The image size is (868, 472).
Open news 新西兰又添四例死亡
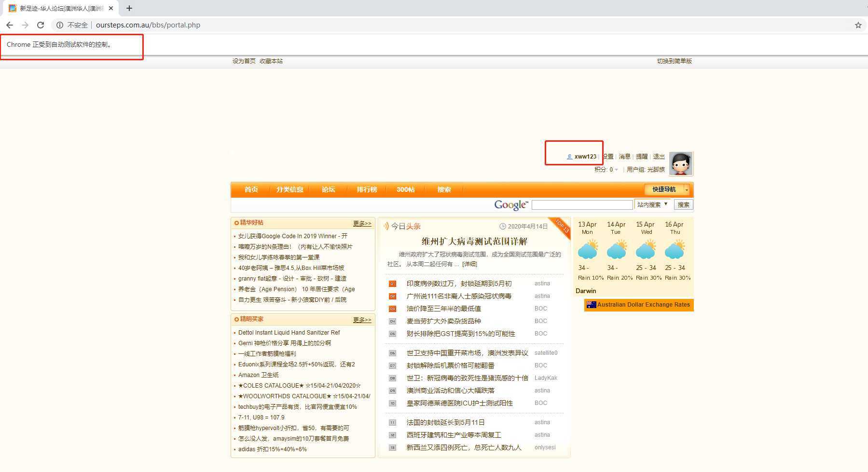click(464, 448)
